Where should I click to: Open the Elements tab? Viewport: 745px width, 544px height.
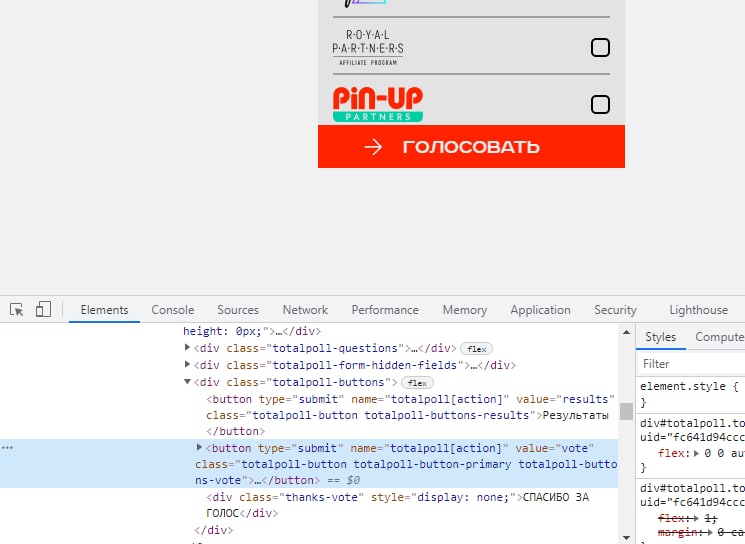pos(105,310)
